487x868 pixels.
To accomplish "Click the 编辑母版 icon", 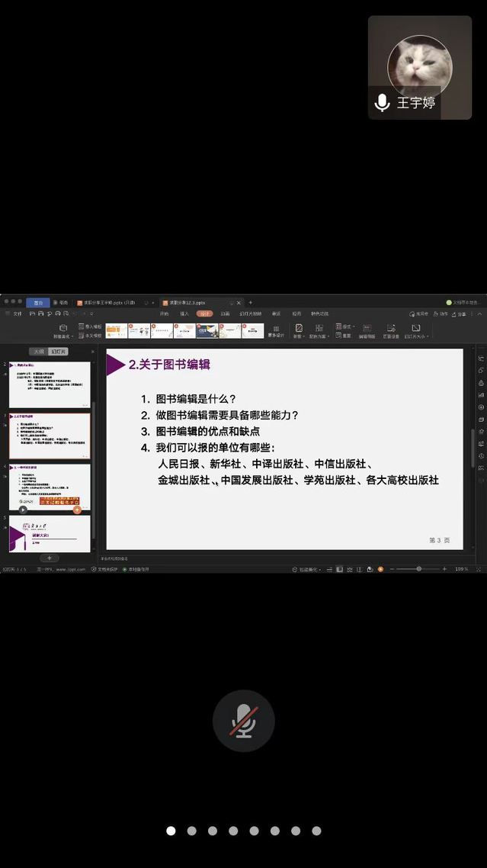I will click(367, 329).
